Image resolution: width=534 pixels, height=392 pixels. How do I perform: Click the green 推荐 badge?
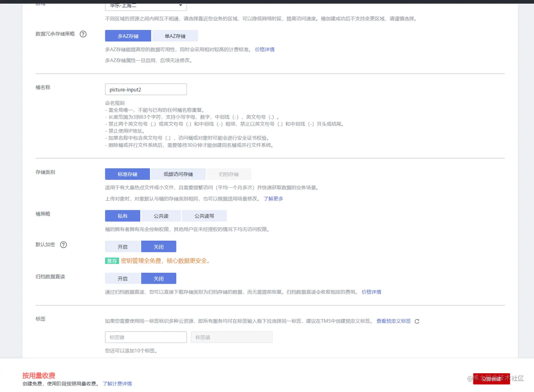(x=112, y=261)
